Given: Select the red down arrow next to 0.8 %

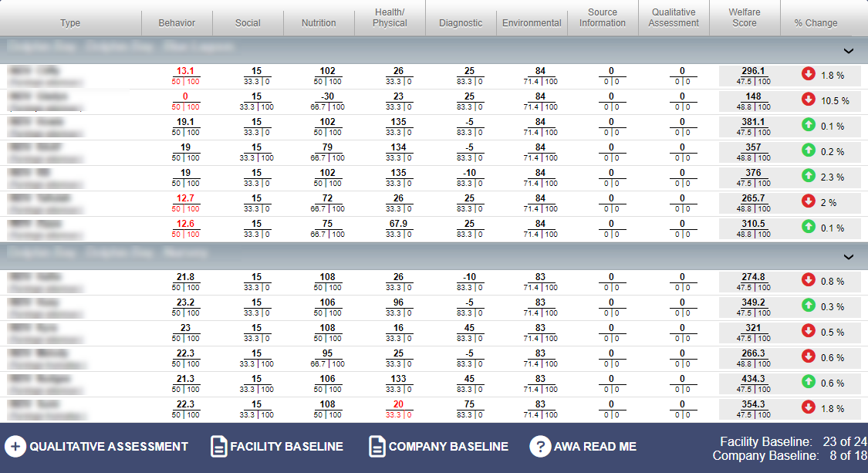Looking at the screenshot, I should click(809, 280).
